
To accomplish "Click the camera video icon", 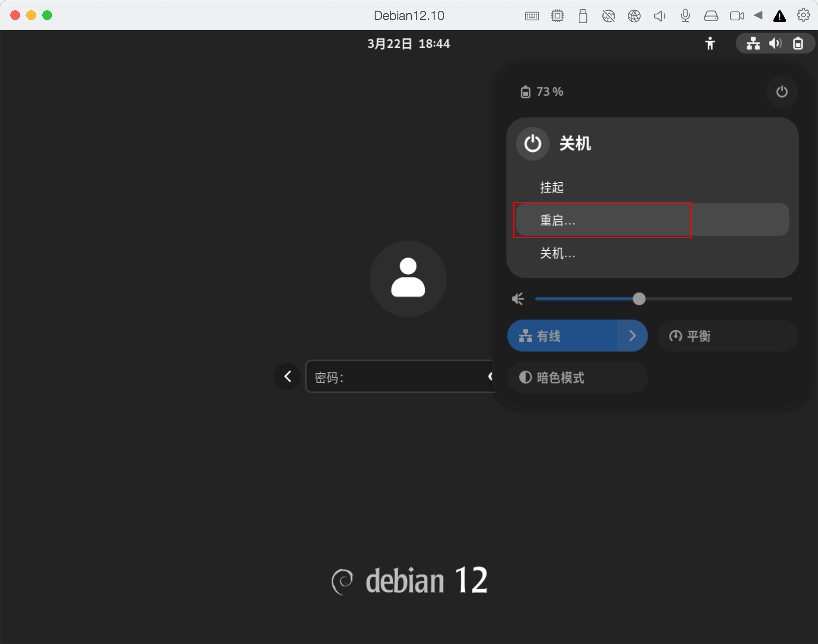I will [x=737, y=16].
